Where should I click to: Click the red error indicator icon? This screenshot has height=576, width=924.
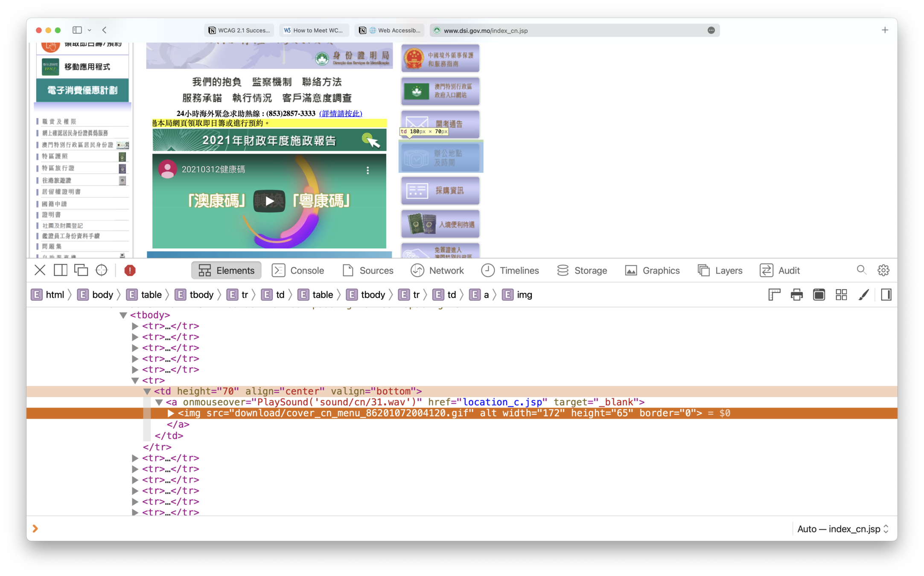click(130, 270)
